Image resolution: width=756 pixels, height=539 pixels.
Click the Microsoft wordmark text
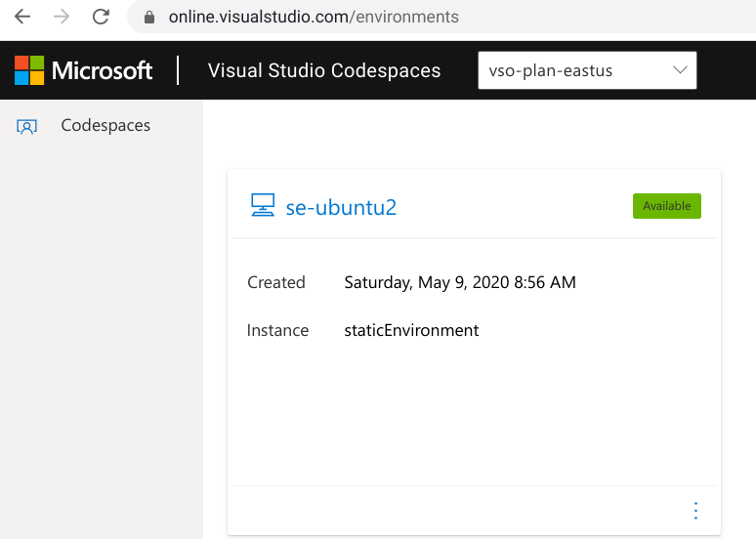coord(102,71)
